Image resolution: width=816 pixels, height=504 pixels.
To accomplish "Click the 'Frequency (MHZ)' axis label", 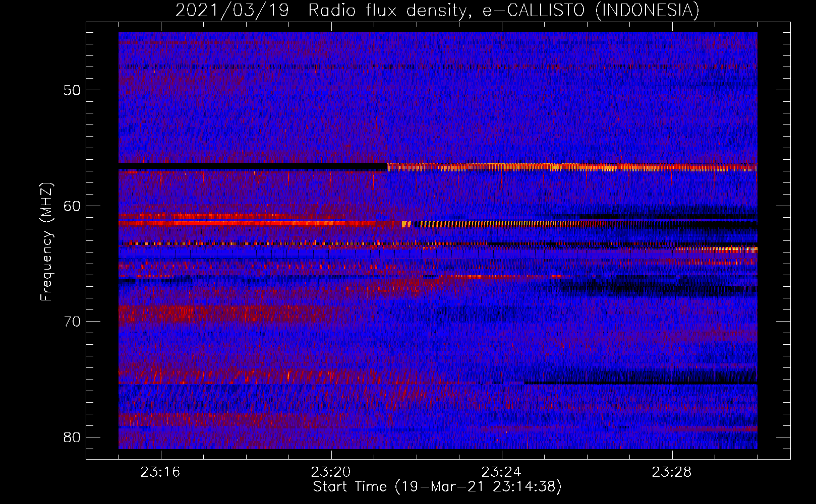I will tap(46, 242).
